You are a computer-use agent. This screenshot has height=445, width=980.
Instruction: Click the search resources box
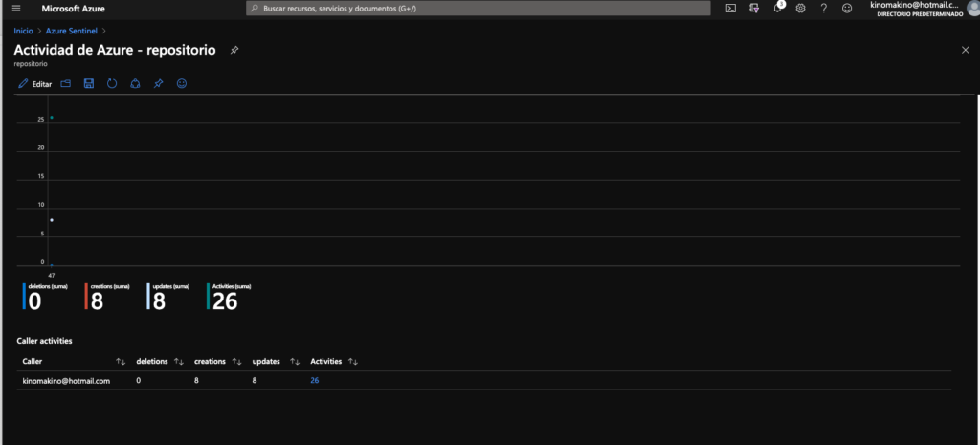tap(479, 8)
